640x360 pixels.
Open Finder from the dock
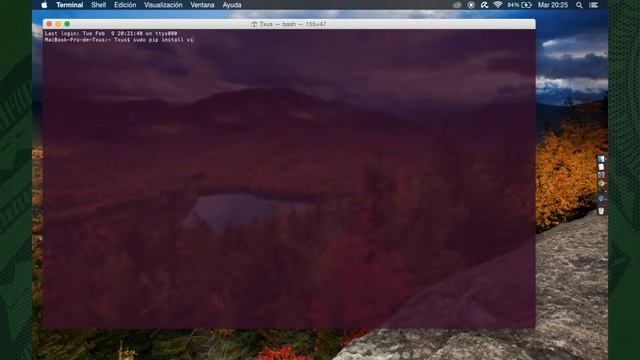[x=601, y=159]
